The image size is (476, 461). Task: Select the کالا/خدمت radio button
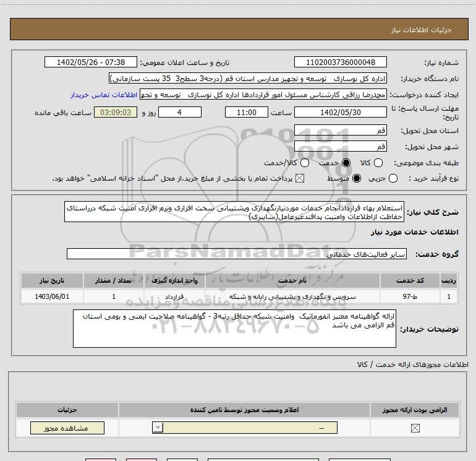coord(305,163)
